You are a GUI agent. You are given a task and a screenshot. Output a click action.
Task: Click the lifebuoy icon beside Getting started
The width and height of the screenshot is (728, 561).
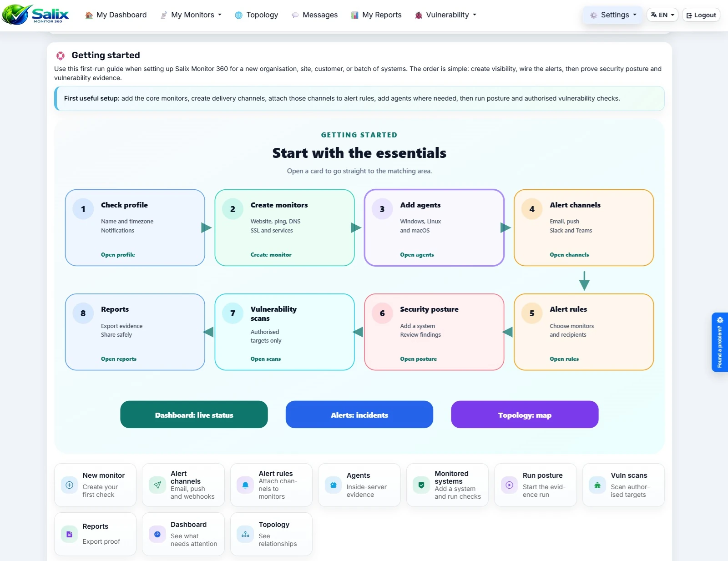pyautogui.click(x=61, y=56)
